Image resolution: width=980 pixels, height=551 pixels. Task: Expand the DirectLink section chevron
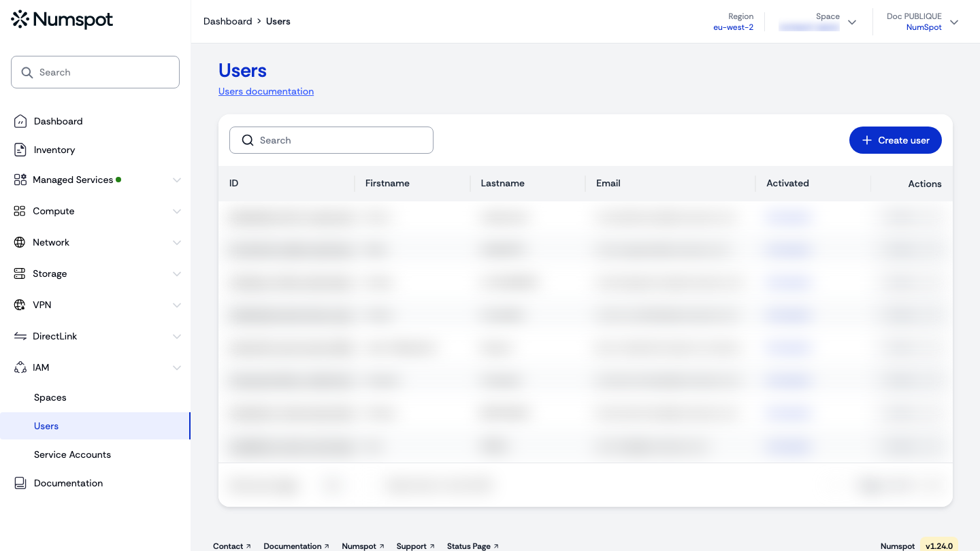177,337
